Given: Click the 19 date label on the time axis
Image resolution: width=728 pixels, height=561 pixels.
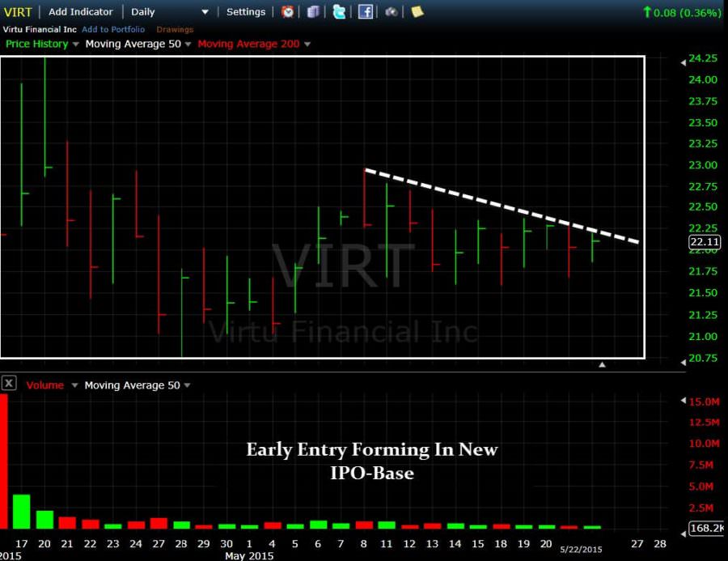Looking at the screenshot, I should (x=523, y=544).
